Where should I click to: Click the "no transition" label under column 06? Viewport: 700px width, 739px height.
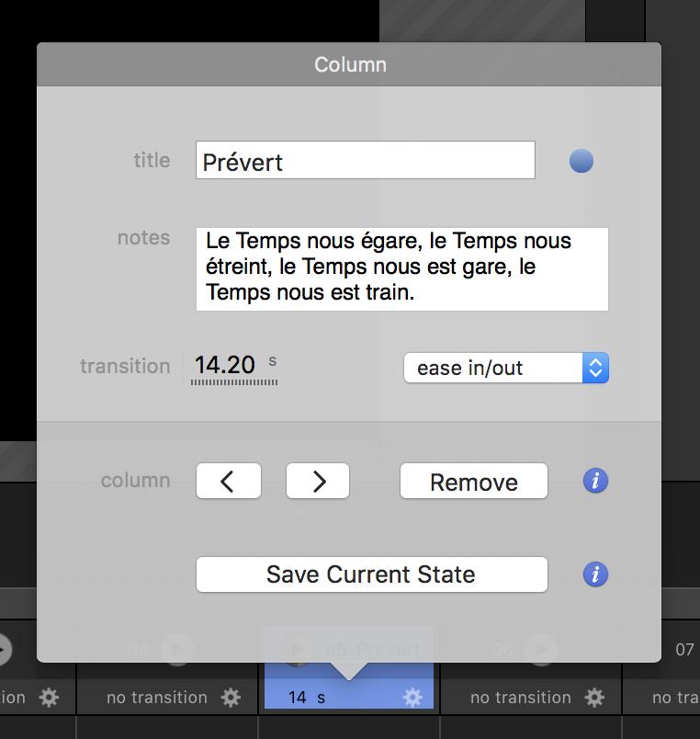click(x=520, y=698)
